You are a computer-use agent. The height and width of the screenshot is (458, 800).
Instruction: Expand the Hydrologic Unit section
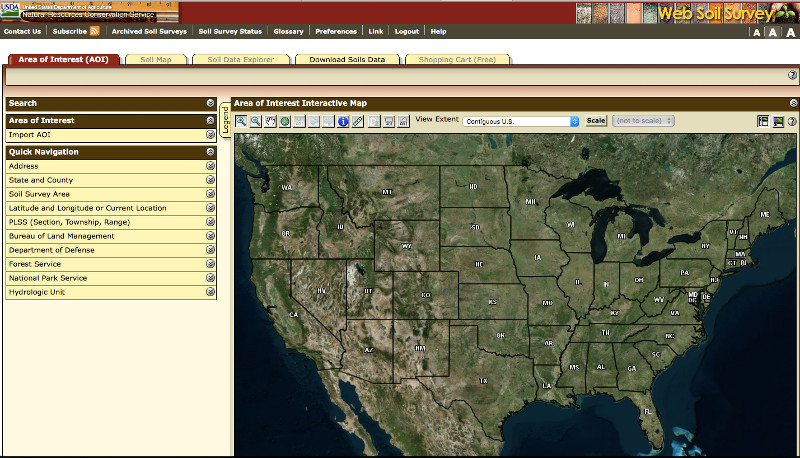tap(210, 292)
